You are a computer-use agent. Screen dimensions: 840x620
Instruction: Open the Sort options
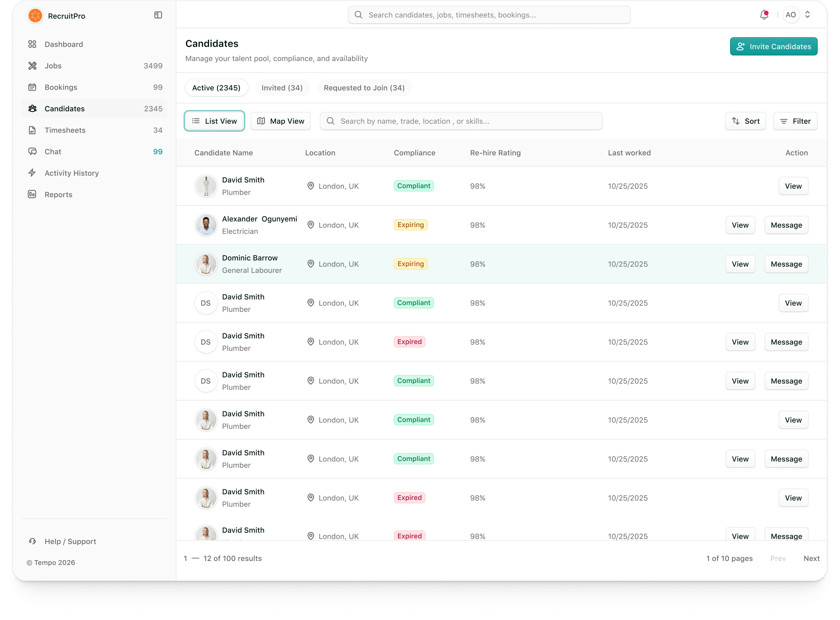coord(745,121)
